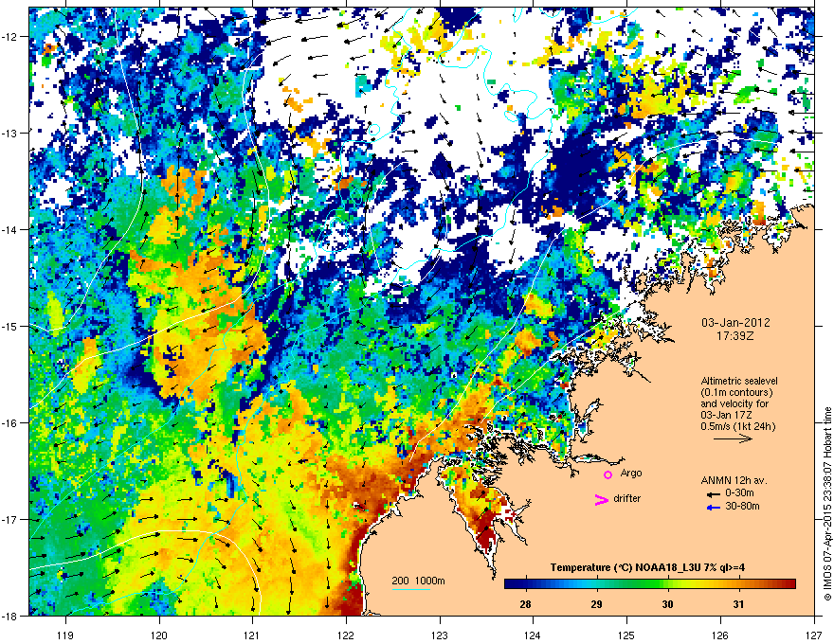
Task: Click the cyan 200m contour legend line
Action: pyautogui.click(x=411, y=589)
